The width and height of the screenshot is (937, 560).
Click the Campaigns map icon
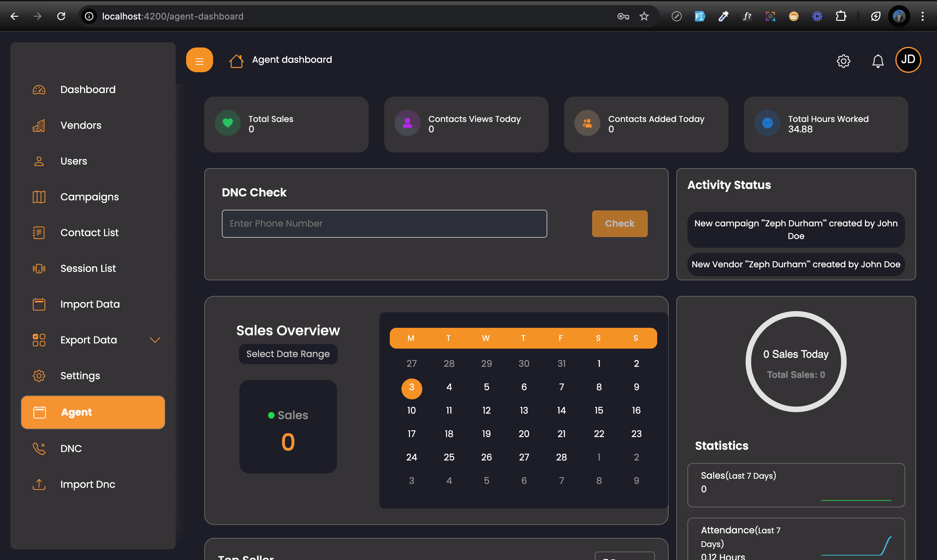click(39, 197)
